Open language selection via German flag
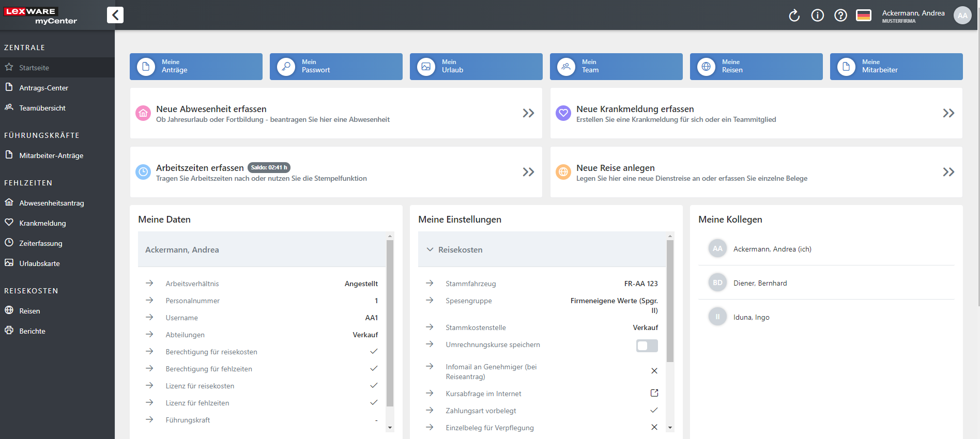 [x=864, y=15]
